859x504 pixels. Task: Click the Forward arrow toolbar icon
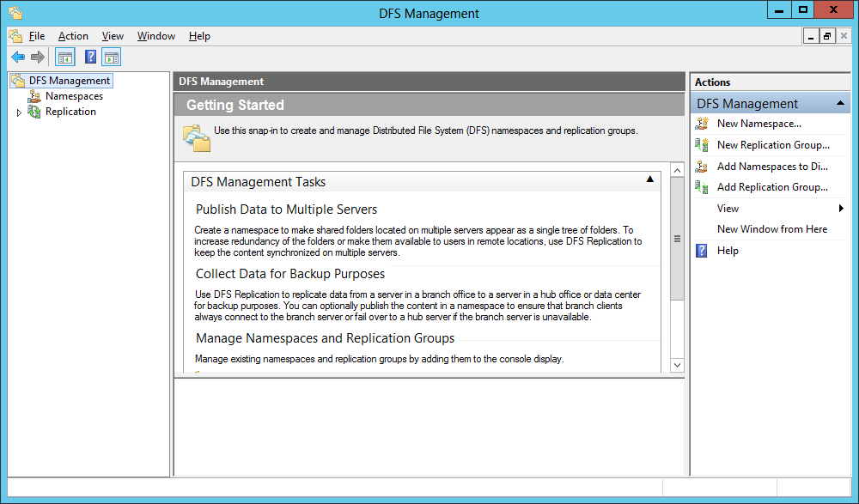(x=37, y=57)
